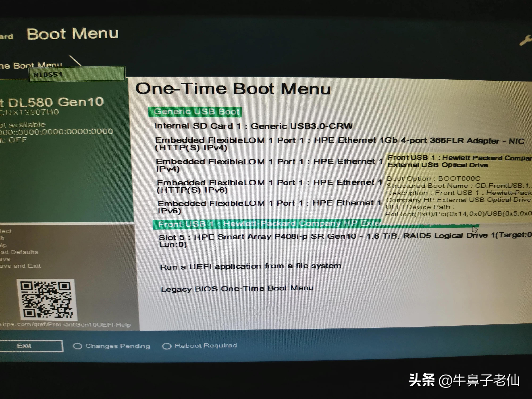Click serial number CNX13307H0
Image resolution: width=532 pixels, height=399 pixels.
(x=29, y=112)
